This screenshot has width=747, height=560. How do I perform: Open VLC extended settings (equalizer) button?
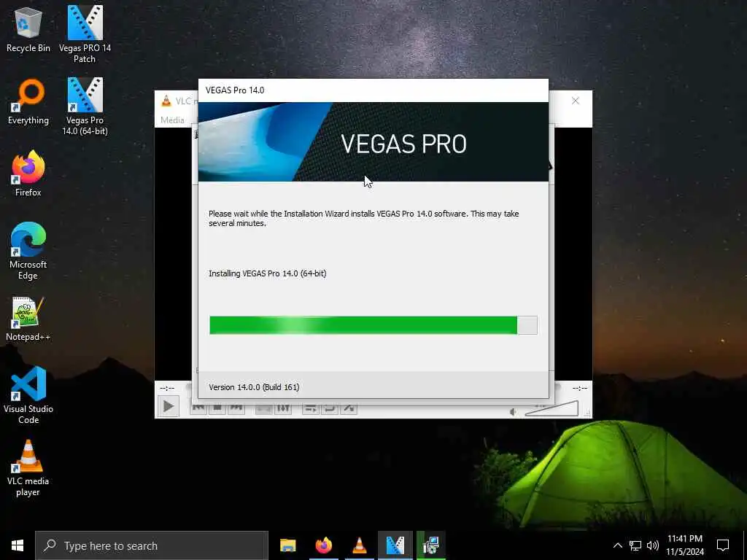pos(283,408)
